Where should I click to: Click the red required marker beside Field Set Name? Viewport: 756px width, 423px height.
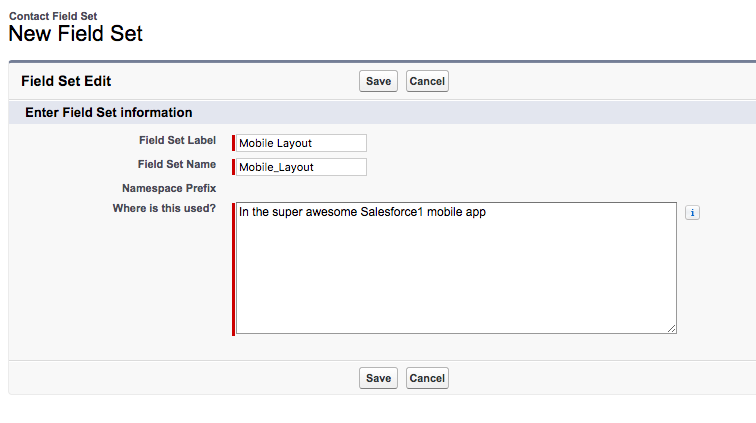[233, 167]
